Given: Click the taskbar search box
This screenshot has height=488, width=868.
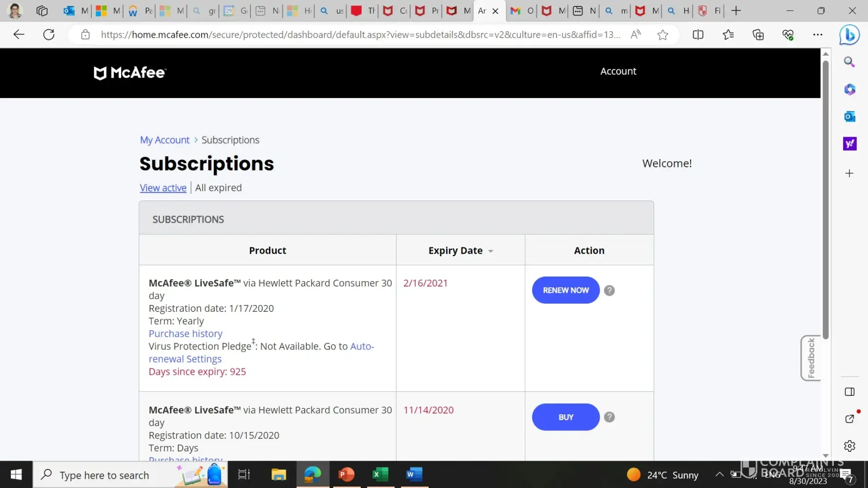Looking at the screenshot, I should (130, 475).
